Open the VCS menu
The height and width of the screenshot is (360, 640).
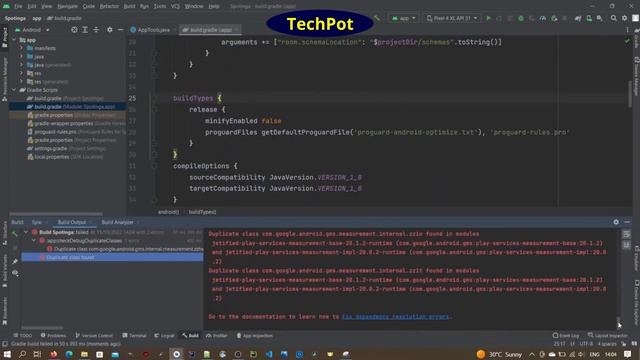[x=175, y=6]
